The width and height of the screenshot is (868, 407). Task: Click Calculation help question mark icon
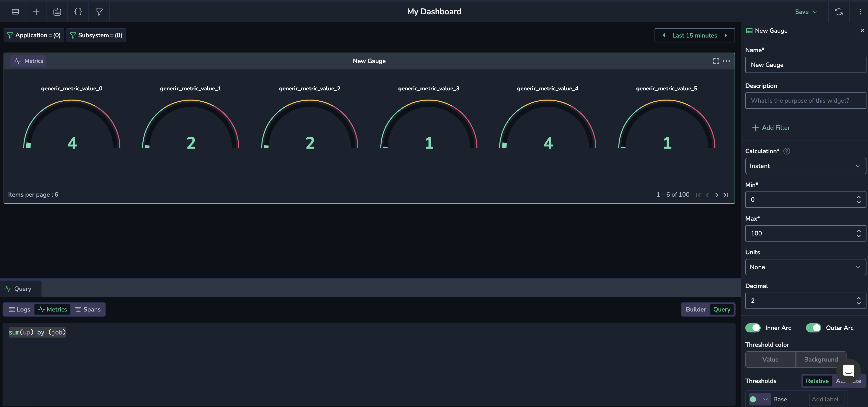(786, 151)
